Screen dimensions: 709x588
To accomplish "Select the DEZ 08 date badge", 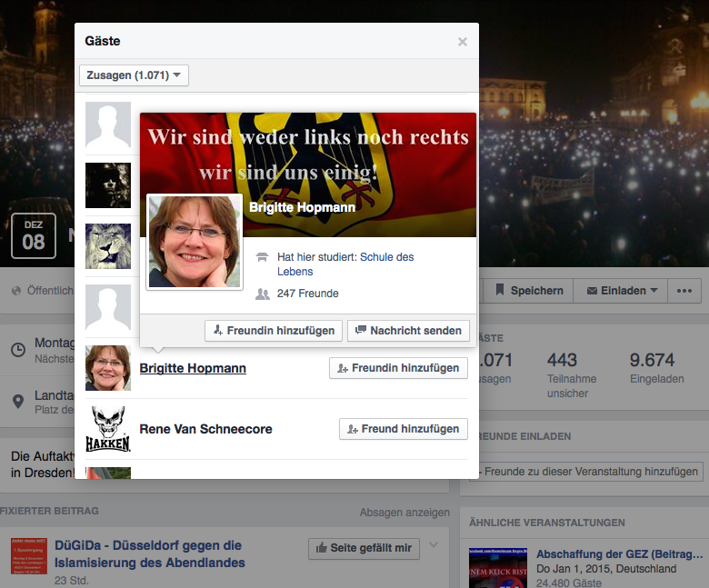I will pyautogui.click(x=34, y=236).
